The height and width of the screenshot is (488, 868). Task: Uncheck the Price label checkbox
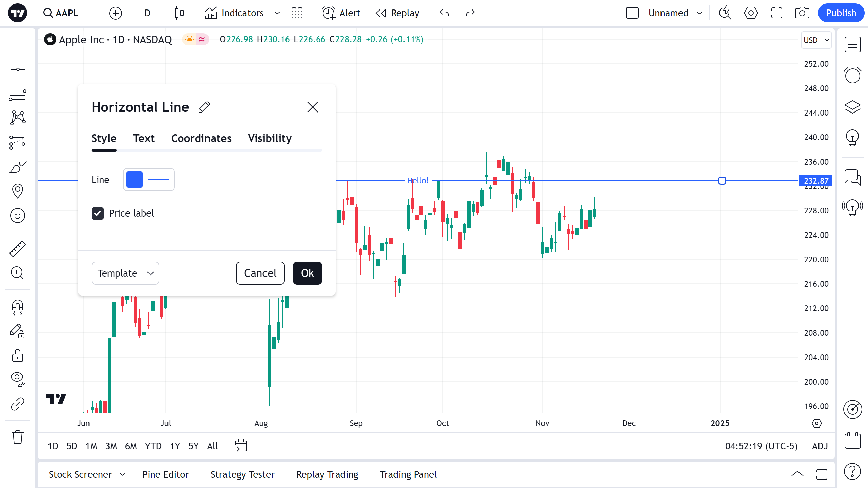(98, 213)
